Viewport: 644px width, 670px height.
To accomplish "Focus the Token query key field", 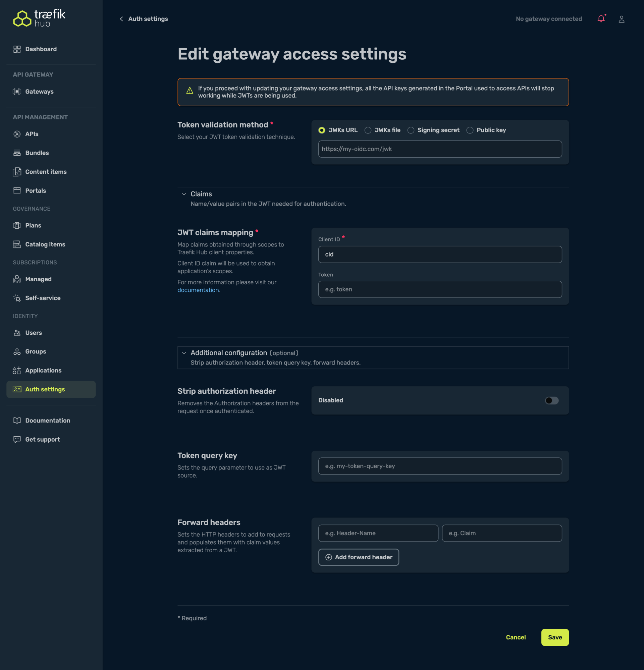I will click(440, 466).
